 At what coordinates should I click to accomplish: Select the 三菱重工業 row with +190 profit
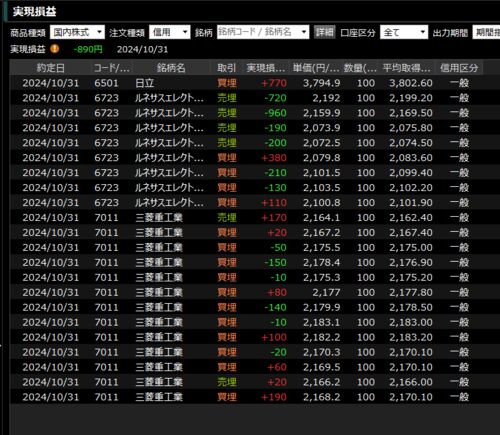point(246,397)
